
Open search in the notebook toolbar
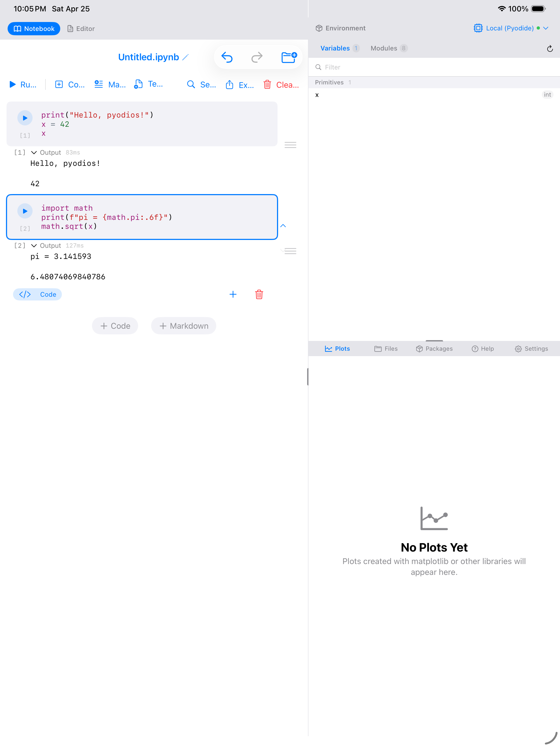(x=202, y=84)
